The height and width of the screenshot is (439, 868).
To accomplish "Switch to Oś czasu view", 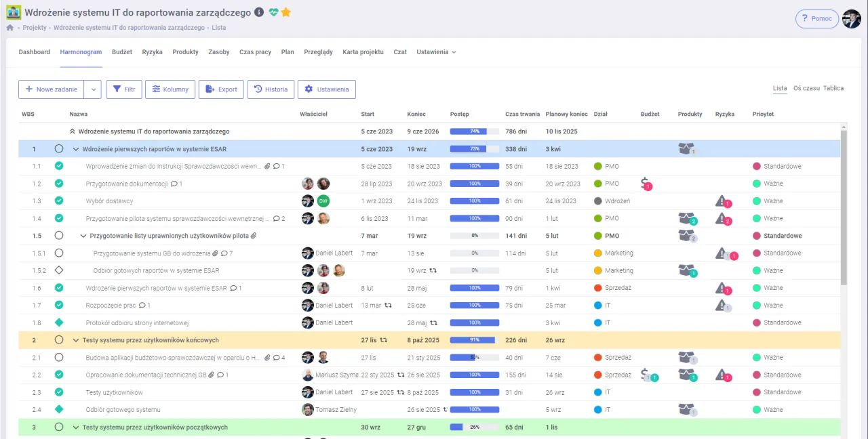I will click(806, 88).
